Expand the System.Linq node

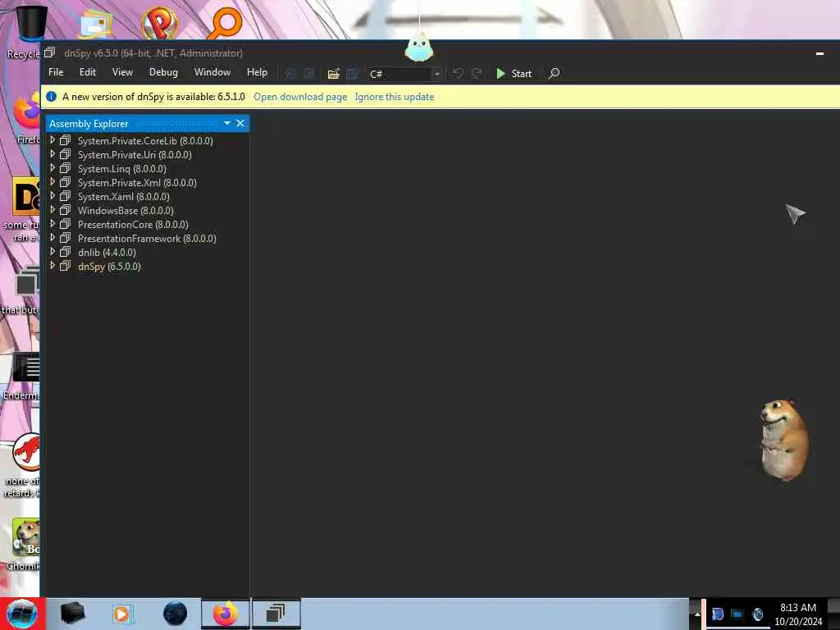(x=52, y=167)
